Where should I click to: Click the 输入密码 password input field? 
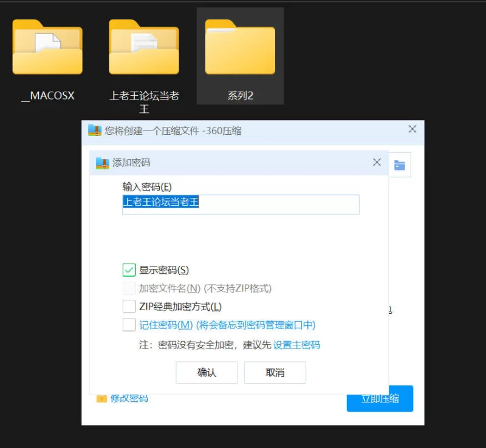coord(241,205)
